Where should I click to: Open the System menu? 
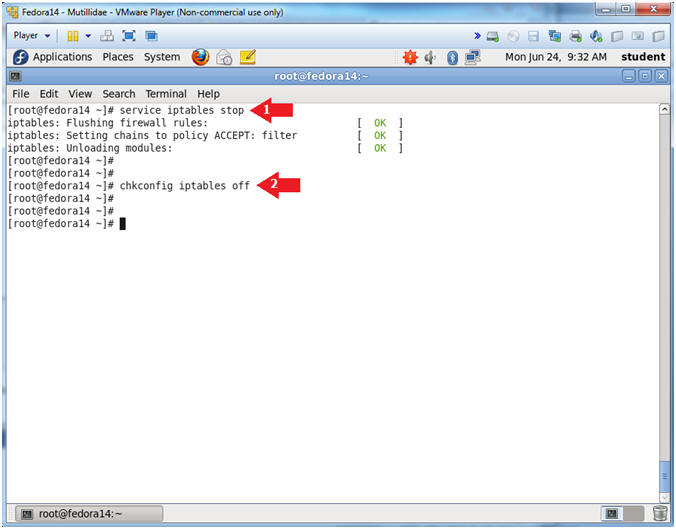point(162,57)
